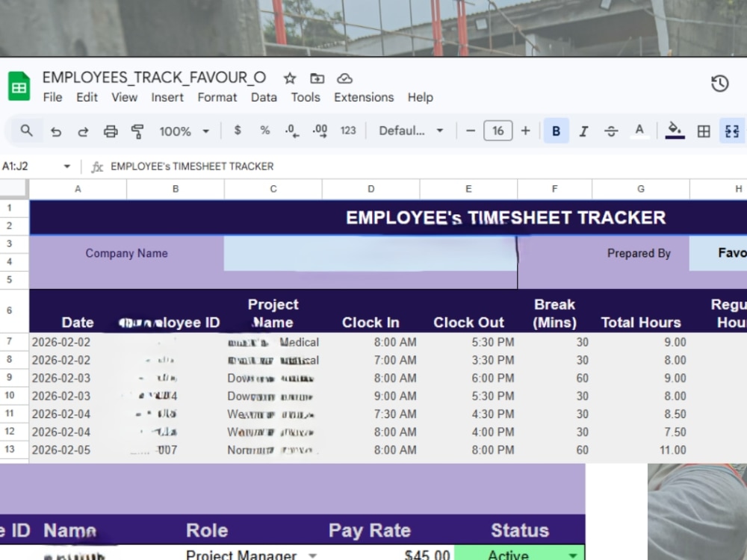Select the 2026-02-05 date cell
Screen dimensions: 747x560
click(x=78, y=450)
